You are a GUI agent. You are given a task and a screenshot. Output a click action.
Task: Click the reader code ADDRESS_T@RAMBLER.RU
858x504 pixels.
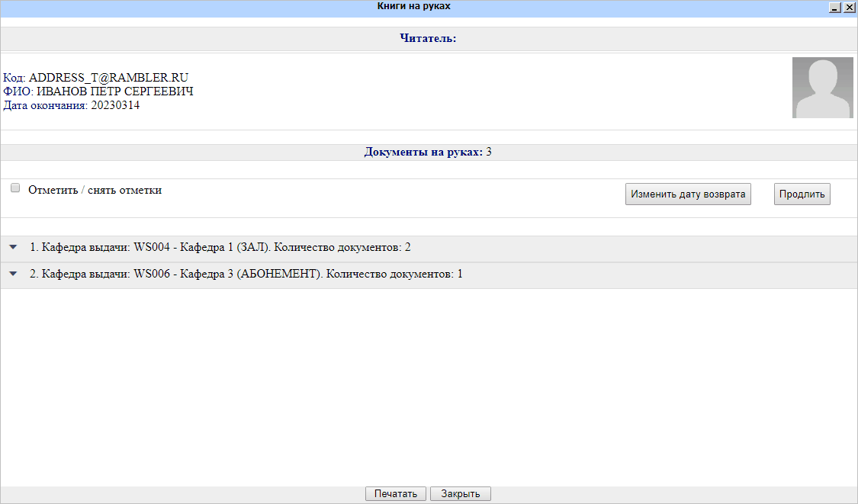[108, 78]
